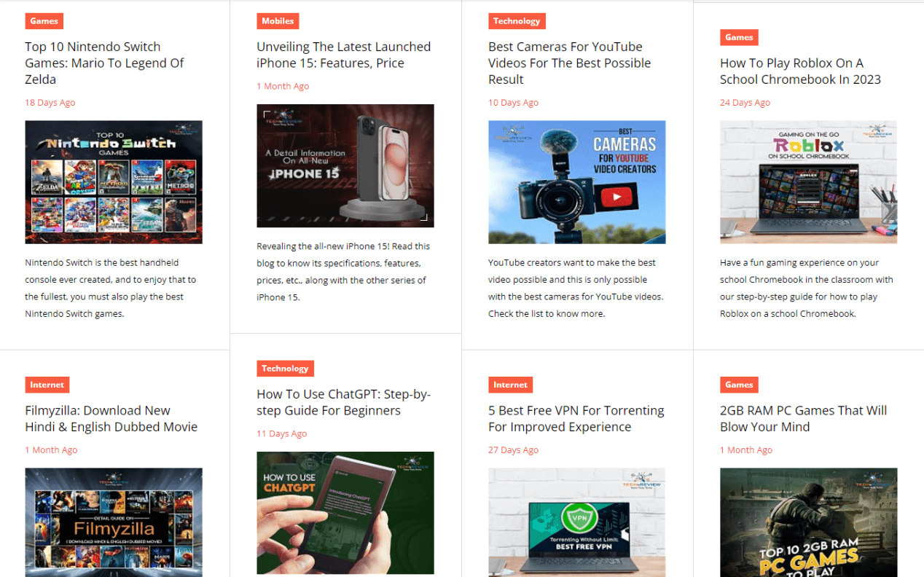The width and height of the screenshot is (924, 577).
Task: Open the Best Free VPN thumbnail
Action: tap(577, 522)
